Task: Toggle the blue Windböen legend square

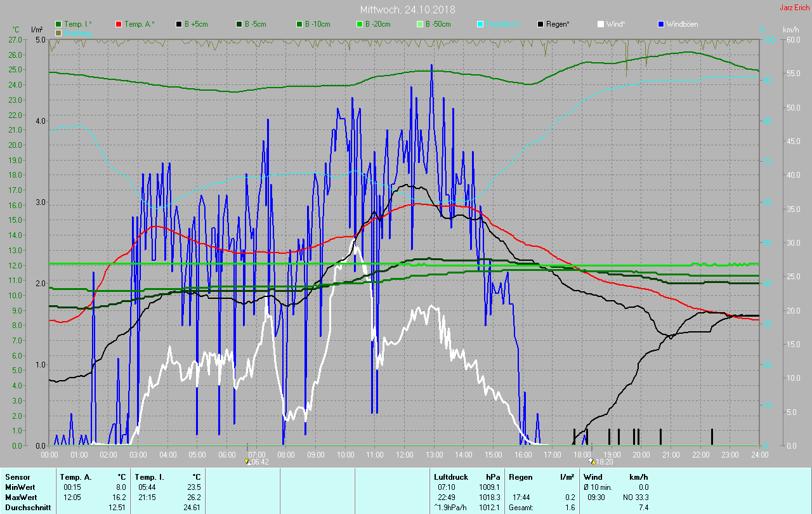Action: click(x=661, y=24)
